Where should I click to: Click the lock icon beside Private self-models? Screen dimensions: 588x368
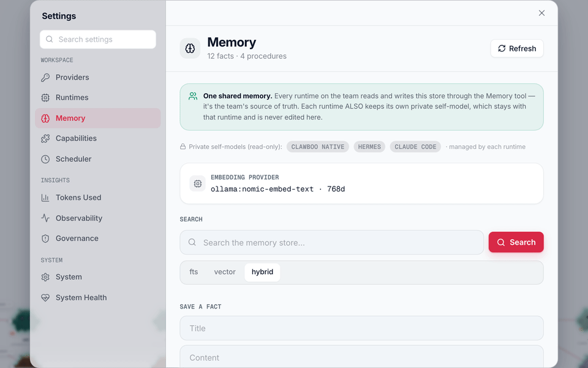pyautogui.click(x=183, y=147)
